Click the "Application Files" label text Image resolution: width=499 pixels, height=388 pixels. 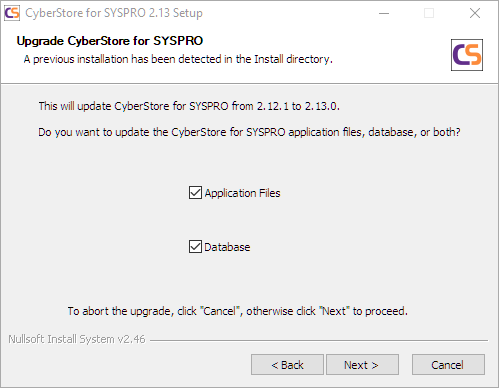(x=242, y=193)
